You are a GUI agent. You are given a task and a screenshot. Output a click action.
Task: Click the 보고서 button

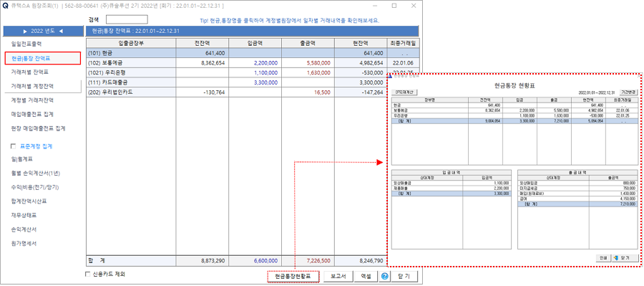(x=338, y=276)
